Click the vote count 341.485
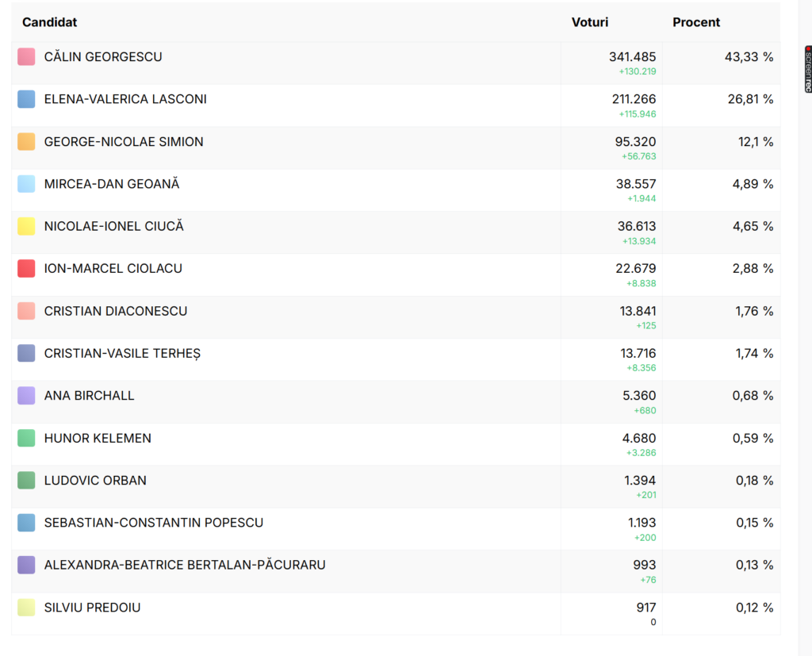 [632, 56]
